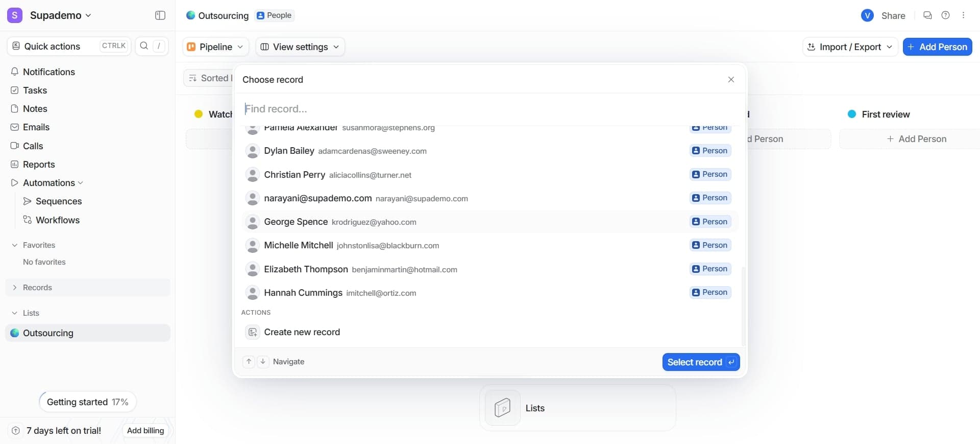Open the Import / Export dropdown

tap(850, 46)
